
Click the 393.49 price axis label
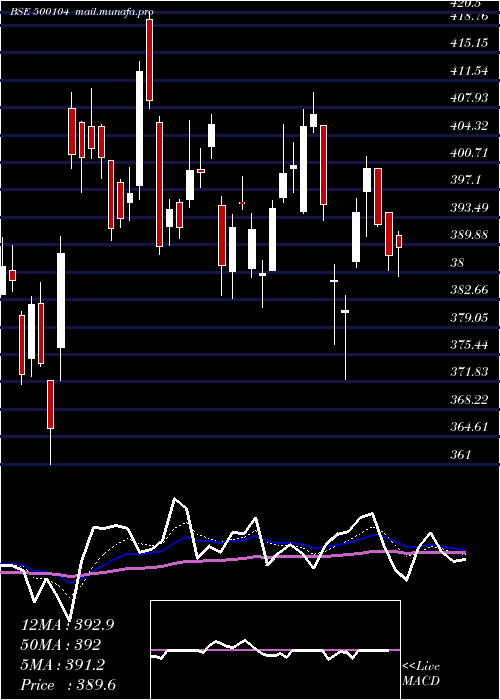(469, 208)
